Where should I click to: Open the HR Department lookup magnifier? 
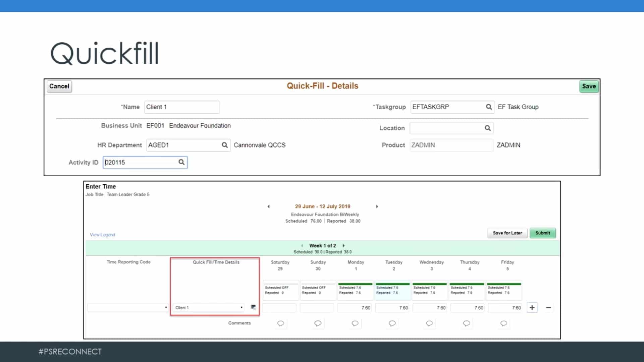click(224, 145)
